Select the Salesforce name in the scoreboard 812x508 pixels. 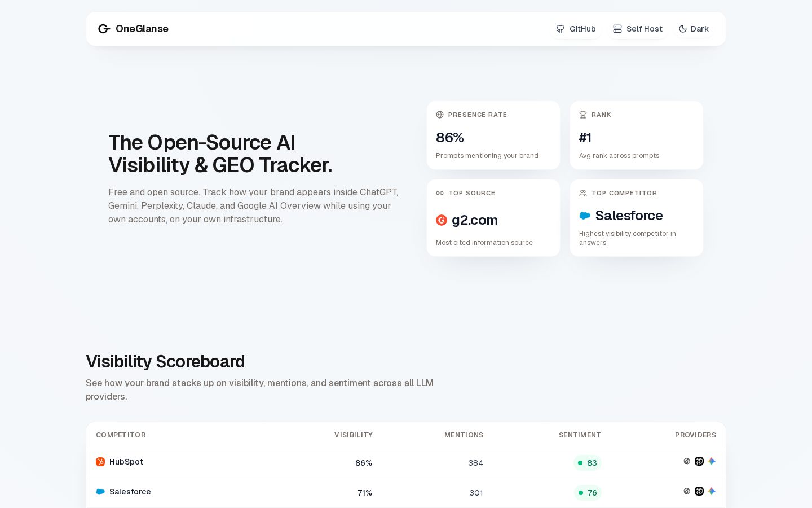pyautogui.click(x=130, y=492)
